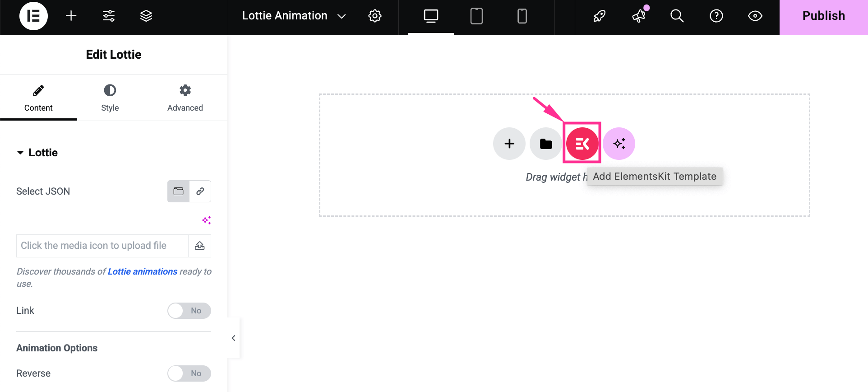Click the 'Select JSON' label
Image resolution: width=868 pixels, height=392 pixels.
click(x=43, y=191)
